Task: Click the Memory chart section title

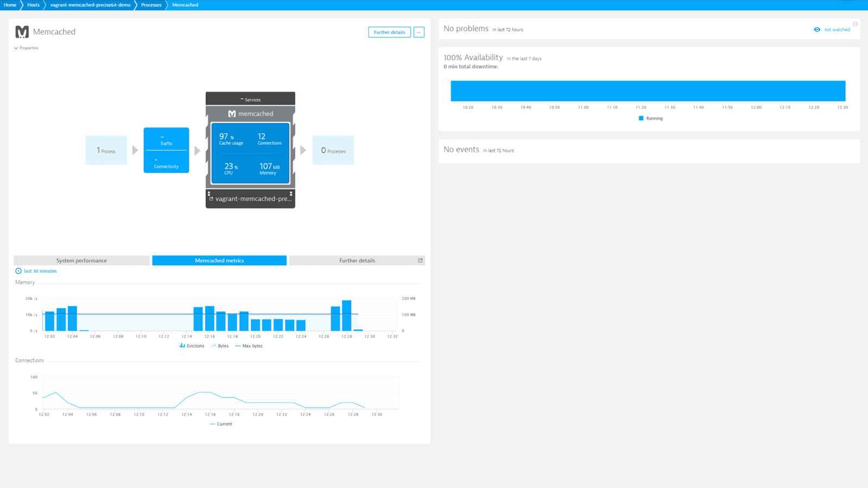Action: [x=25, y=282]
